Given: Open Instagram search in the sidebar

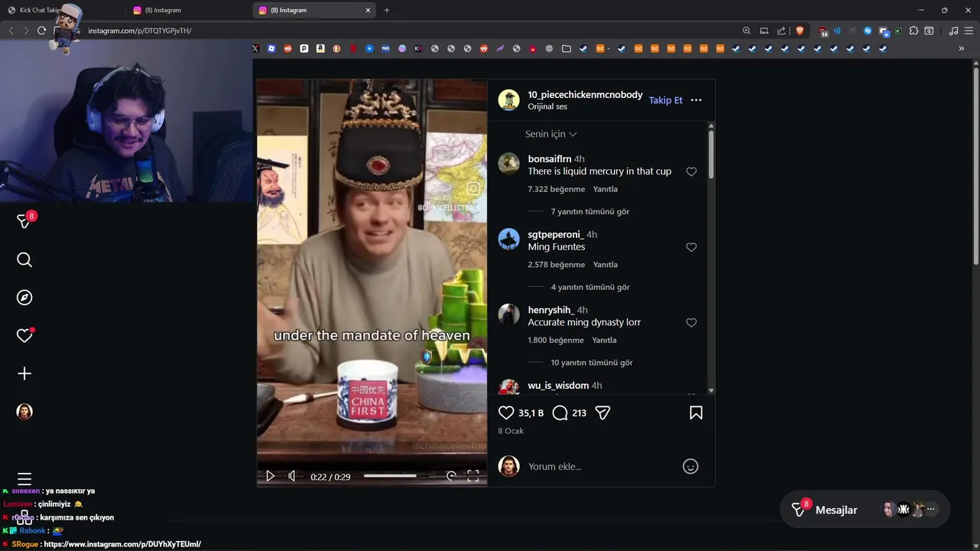Looking at the screenshot, I should 24,260.
